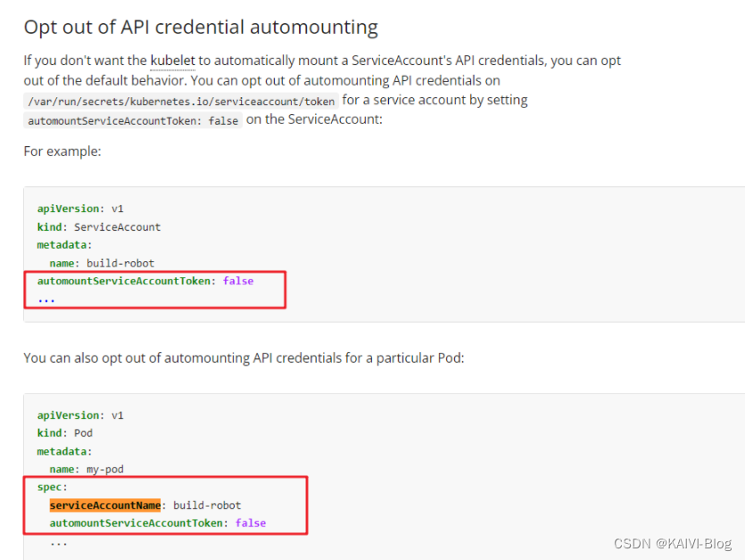The image size is (745, 560).
Task: Click 'name: my-pod' line in Pod example
Action: pos(87,469)
